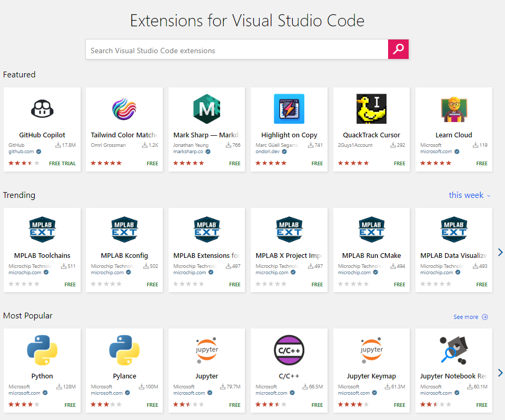
Task: Click the Jonathan Yeung publisher name
Action: [x=191, y=145]
